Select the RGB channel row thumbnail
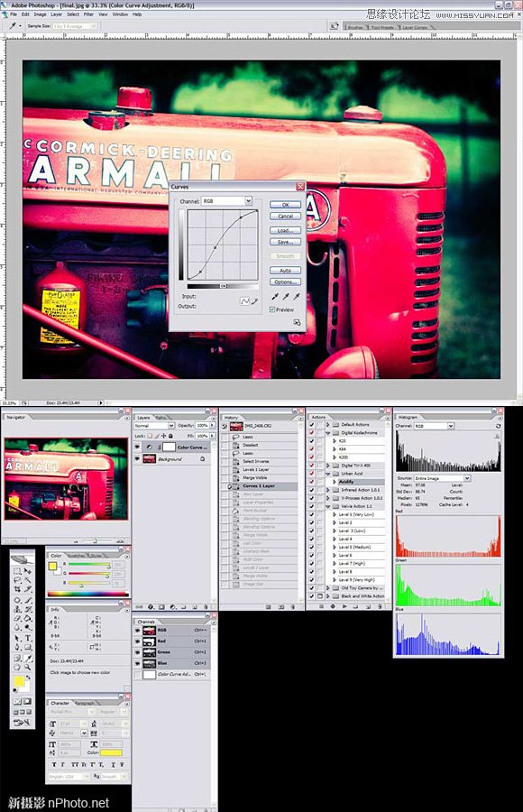The height and width of the screenshot is (812, 523). tap(149, 631)
